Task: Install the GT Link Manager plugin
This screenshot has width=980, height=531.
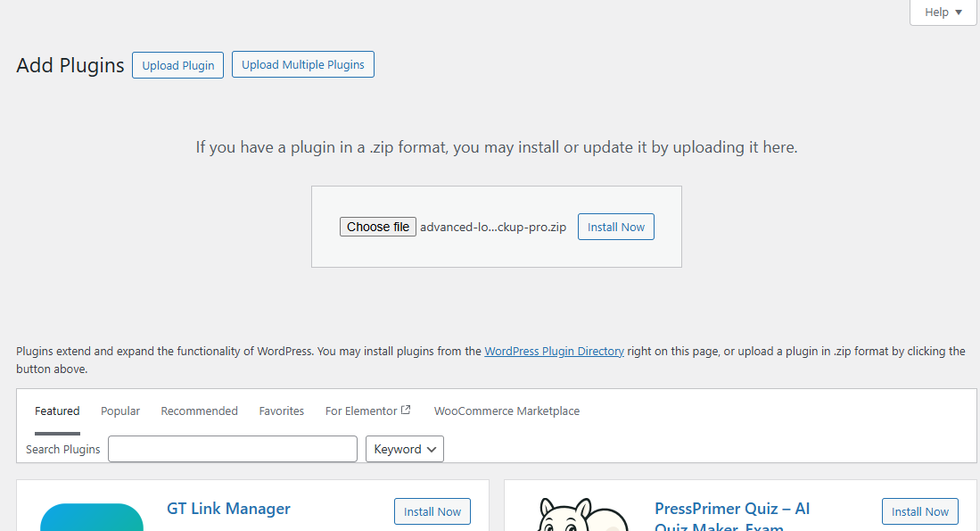Action: (432, 511)
